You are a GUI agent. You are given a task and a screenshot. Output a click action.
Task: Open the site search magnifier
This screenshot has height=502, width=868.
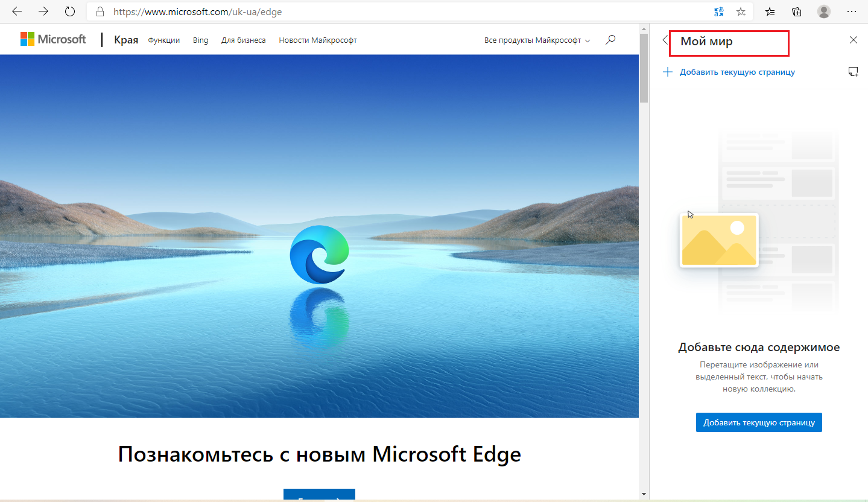pyautogui.click(x=610, y=40)
